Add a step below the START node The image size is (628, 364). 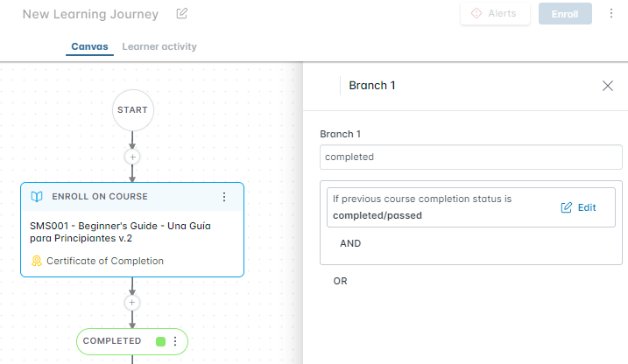[132, 157]
